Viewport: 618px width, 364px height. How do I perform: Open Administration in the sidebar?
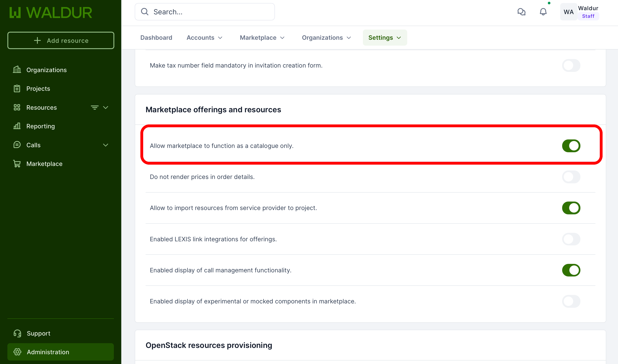click(x=61, y=352)
